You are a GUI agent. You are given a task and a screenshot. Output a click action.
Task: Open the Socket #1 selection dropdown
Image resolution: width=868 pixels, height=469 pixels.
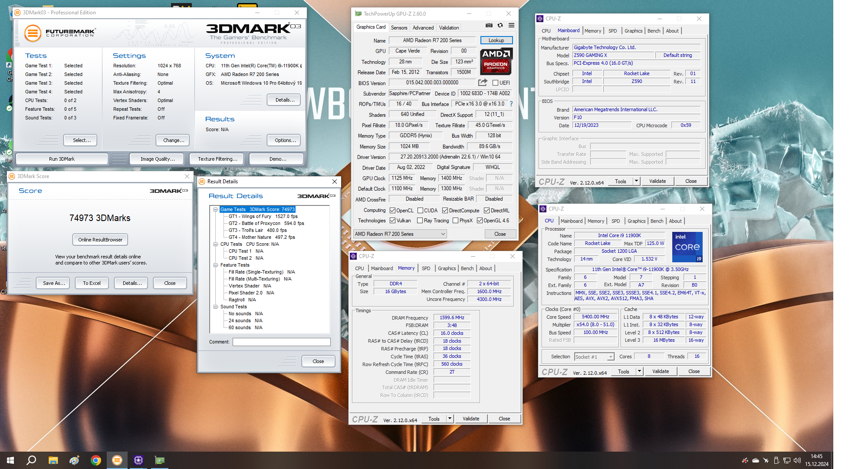594,357
